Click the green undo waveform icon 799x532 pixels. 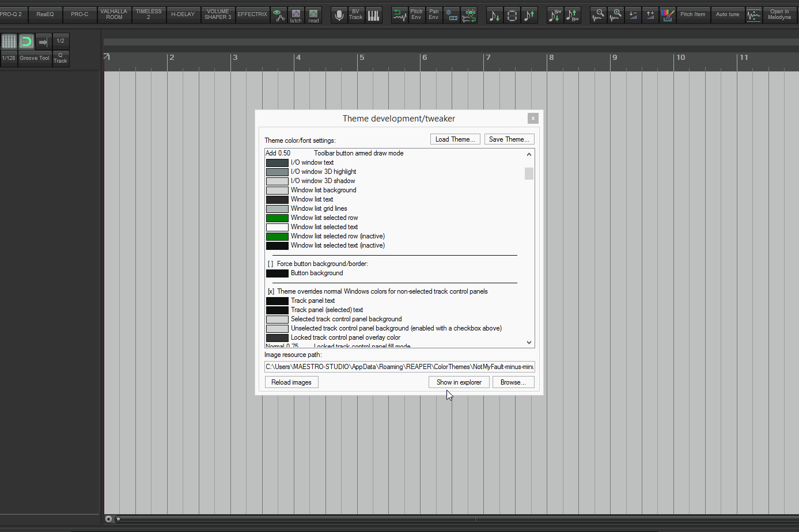pyautogui.click(x=399, y=15)
